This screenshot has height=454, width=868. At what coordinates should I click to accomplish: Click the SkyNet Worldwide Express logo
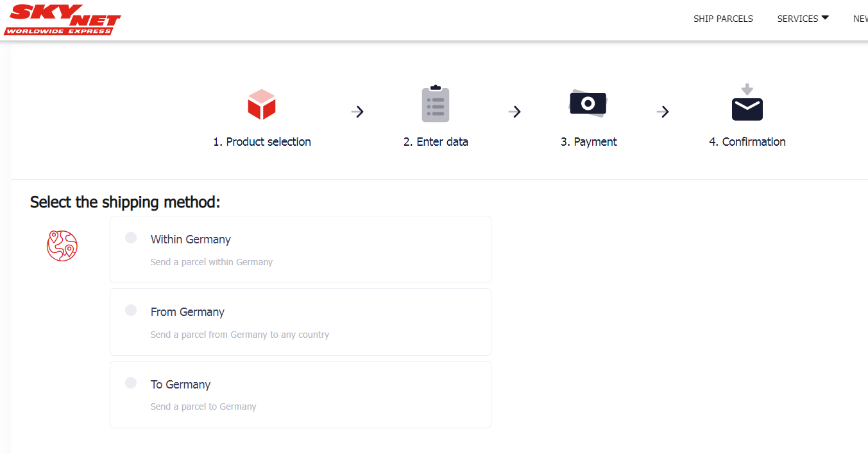point(62,20)
